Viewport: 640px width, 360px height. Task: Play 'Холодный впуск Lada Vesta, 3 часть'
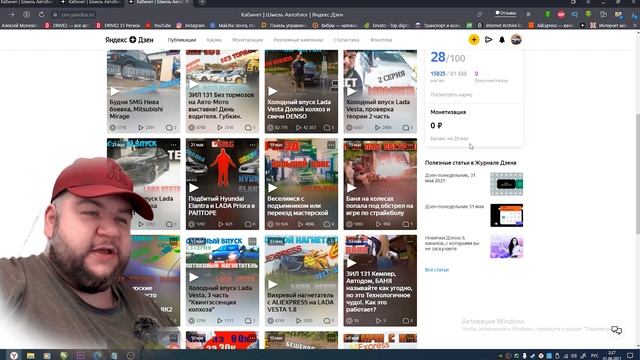pos(194,277)
